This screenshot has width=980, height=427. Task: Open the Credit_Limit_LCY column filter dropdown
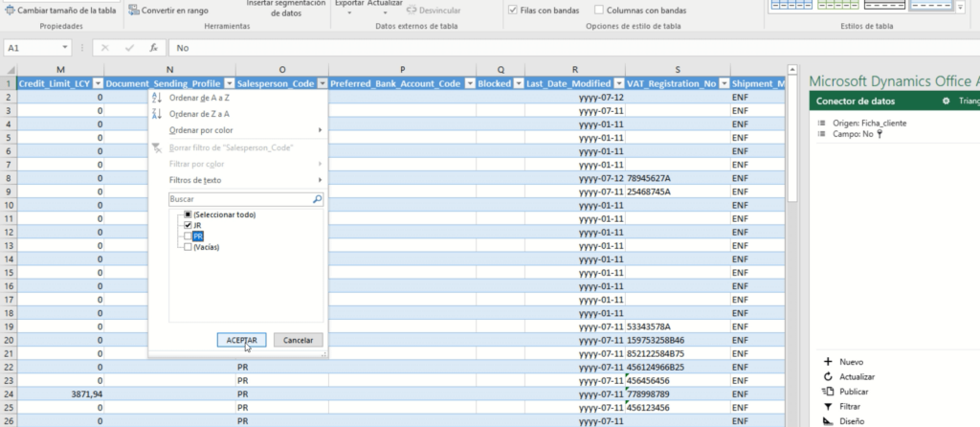97,83
